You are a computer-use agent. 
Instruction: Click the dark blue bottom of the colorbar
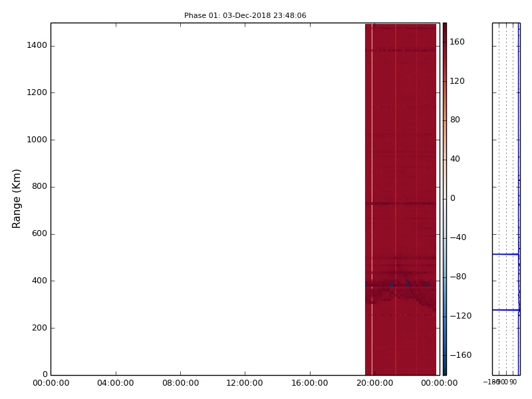[x=445, y=371]
